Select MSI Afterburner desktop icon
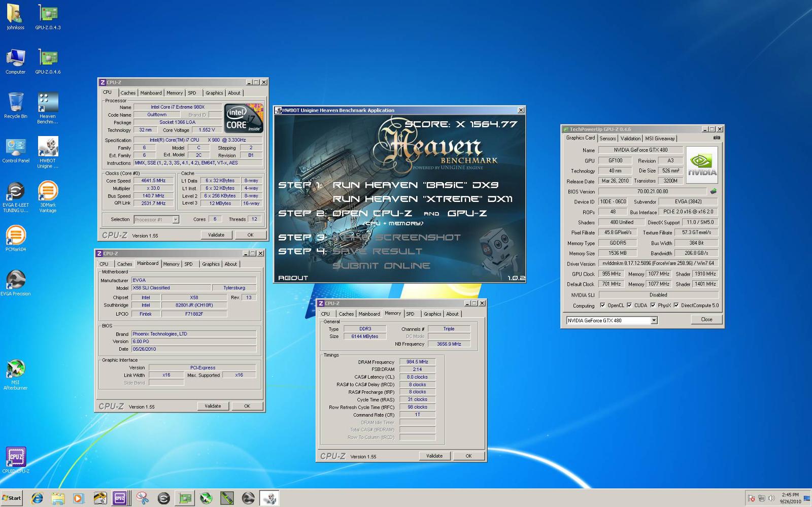This screenshot has height=507, width=812. point(16,375)
